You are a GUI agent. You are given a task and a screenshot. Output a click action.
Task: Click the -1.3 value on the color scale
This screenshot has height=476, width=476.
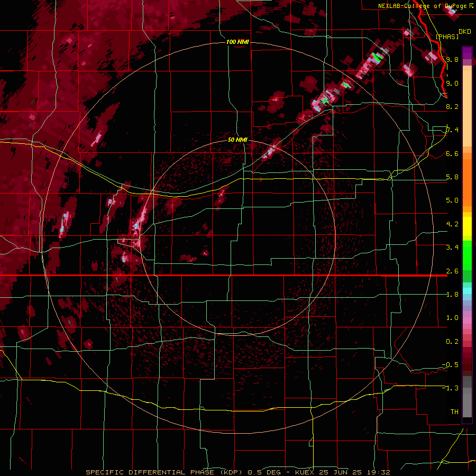pyautogui.click(x=450, y=388)
